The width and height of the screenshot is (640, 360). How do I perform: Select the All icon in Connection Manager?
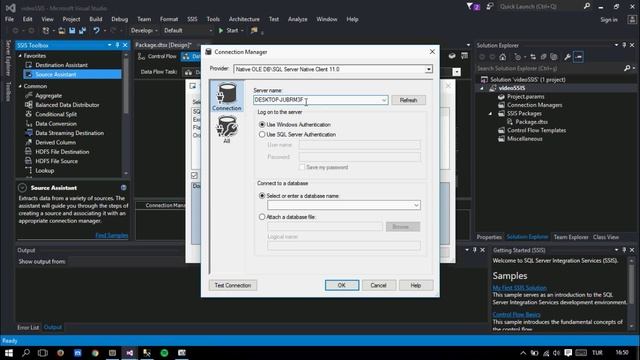[227, 129]
